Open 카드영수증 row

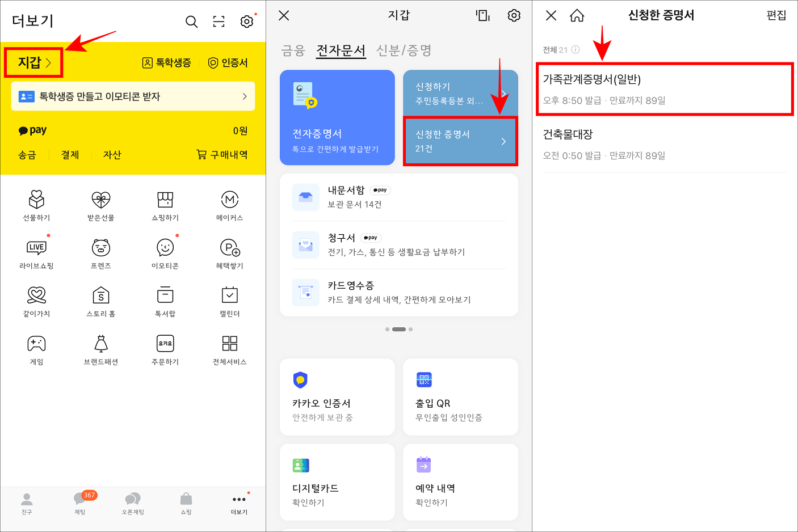399,292
